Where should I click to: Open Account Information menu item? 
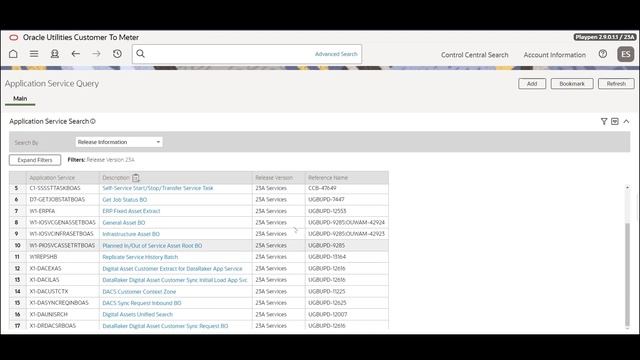[555, 55]
